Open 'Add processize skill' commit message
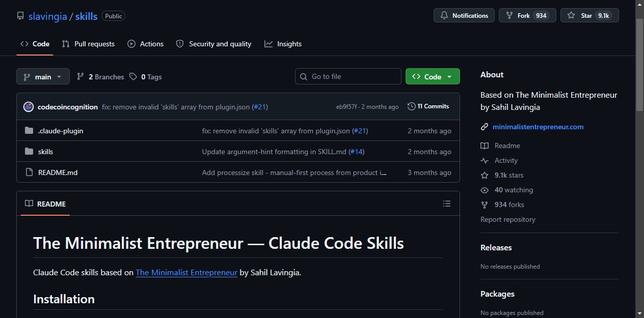 click(x=294, y=172)
